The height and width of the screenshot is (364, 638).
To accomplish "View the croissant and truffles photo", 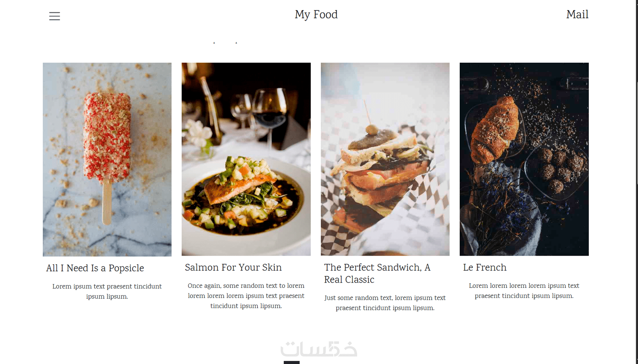I will (524, 159).
